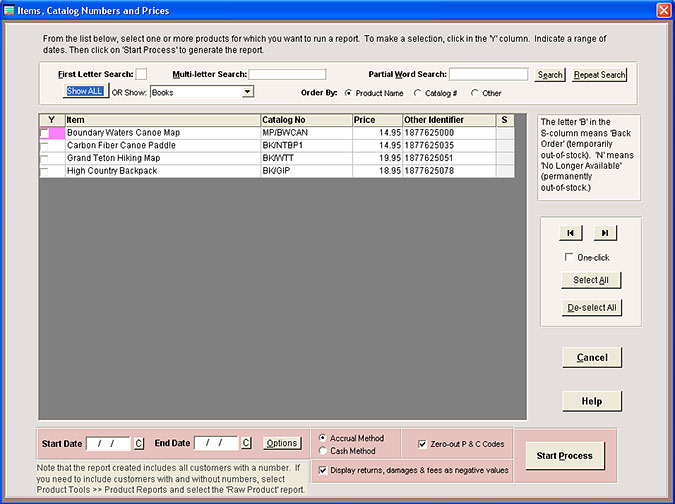This screenshot has width=675, height=504.
Task: Toggle Zero-out P & C Codes checkbox
Action: [423, 443]
